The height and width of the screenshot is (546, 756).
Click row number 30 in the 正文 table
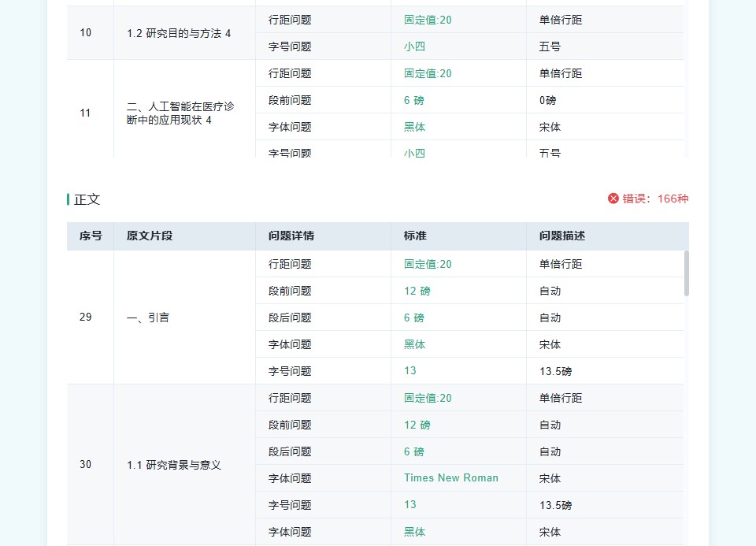point(86,465)
